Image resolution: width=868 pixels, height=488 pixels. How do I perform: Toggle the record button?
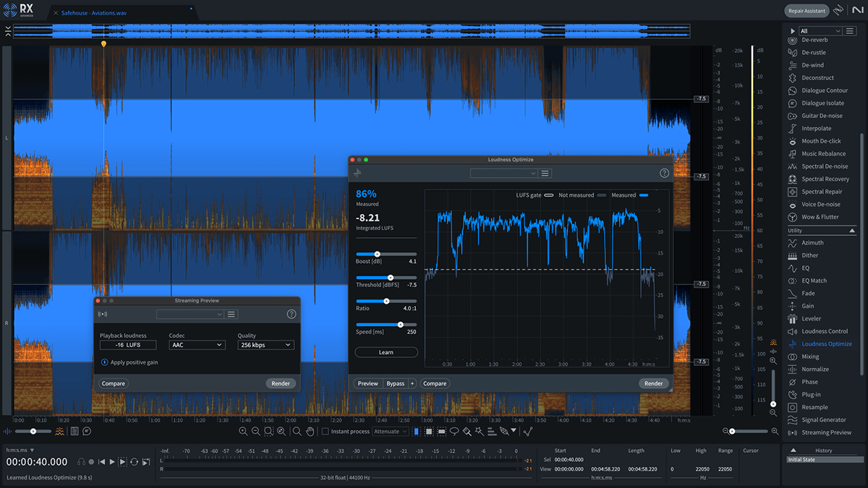click(92, 461)
